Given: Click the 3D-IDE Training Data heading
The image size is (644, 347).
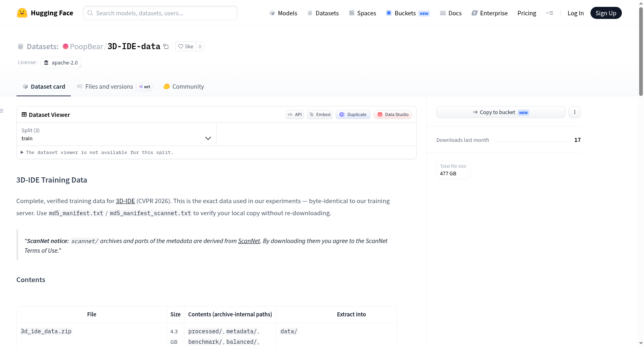Looking at the screenshot, I should tap(52, 180).
